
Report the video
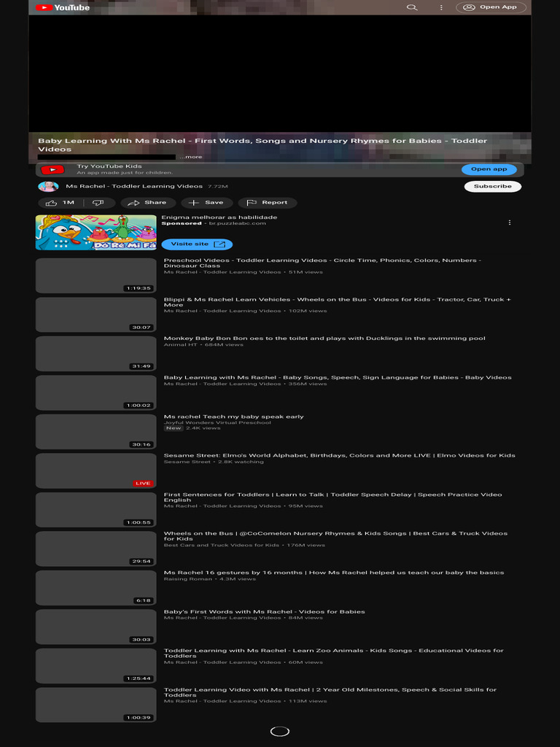click(x=267, y=203)
